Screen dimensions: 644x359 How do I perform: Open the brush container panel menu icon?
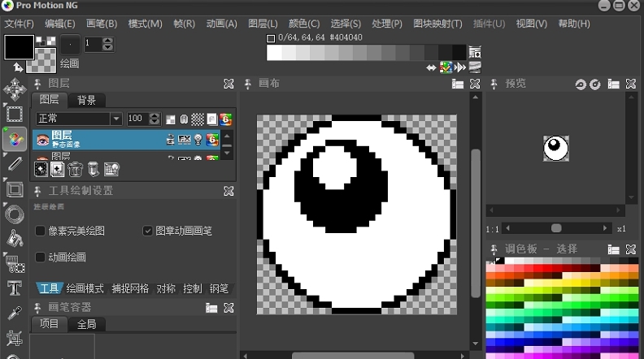click(211, 308)
